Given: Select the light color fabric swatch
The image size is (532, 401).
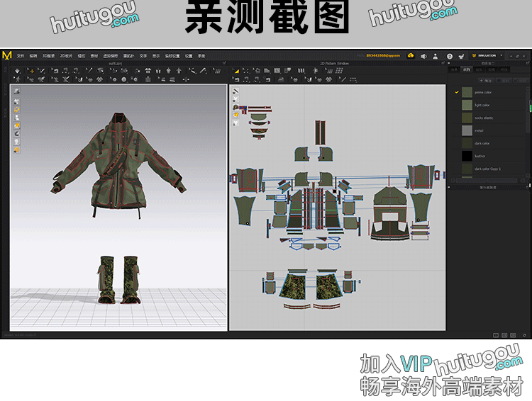Looking at the screenshot, I should coord(467,105).
